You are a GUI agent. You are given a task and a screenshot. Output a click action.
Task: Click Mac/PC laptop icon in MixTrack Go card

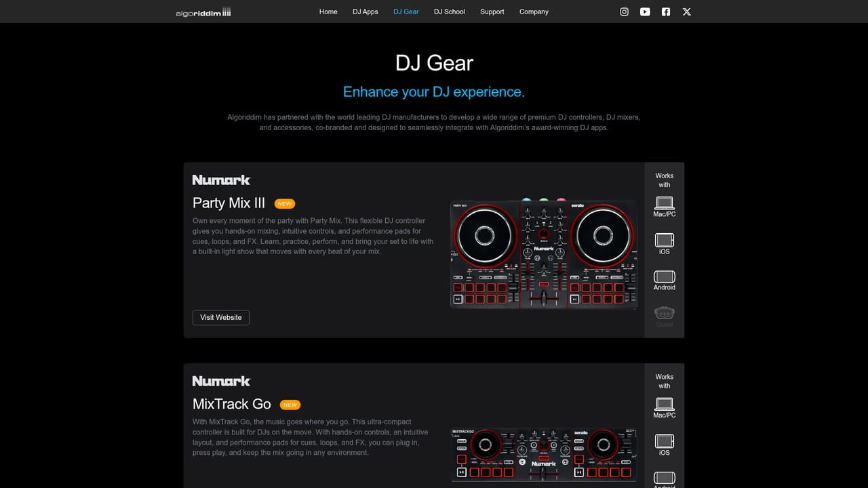(x=665, y=404)
